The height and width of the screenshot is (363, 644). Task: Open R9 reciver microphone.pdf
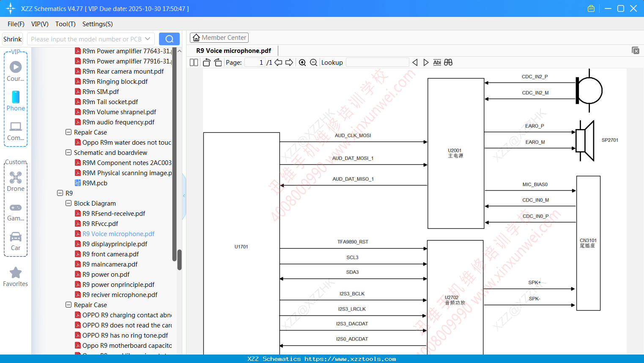[x=120, y=294]
